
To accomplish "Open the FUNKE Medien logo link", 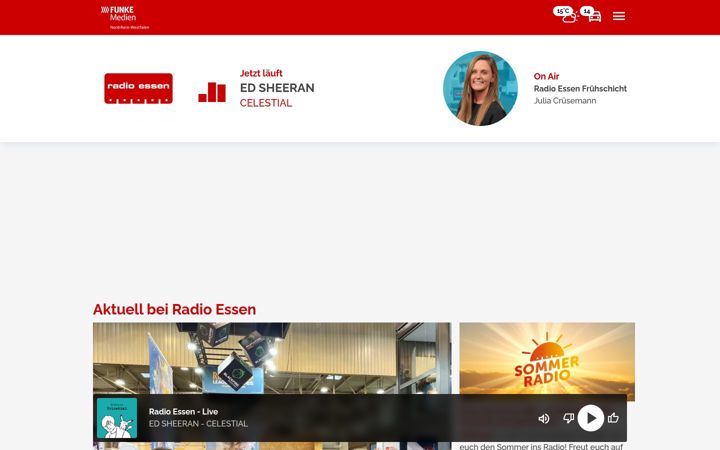I will tap(124, 17).
